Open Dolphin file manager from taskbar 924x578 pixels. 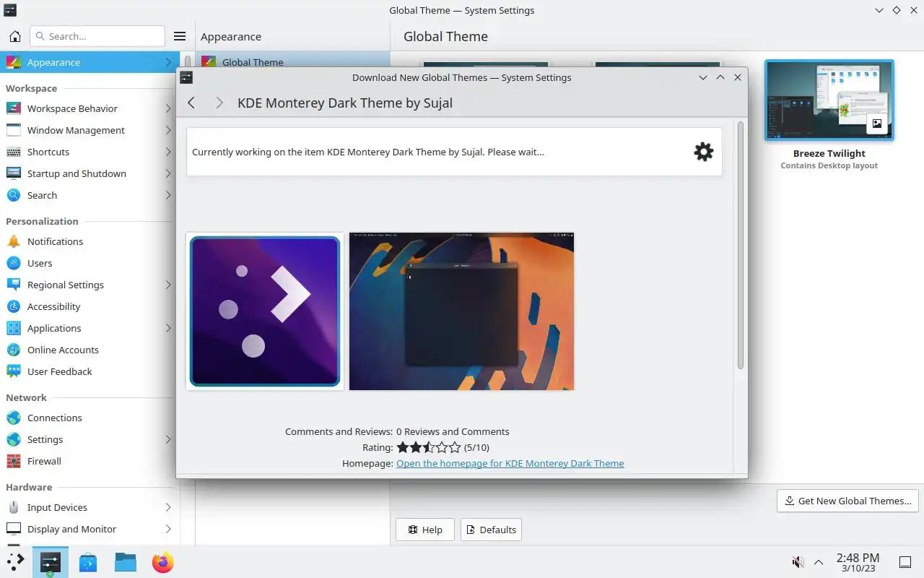pyautogui.click(x=126, y=562)
